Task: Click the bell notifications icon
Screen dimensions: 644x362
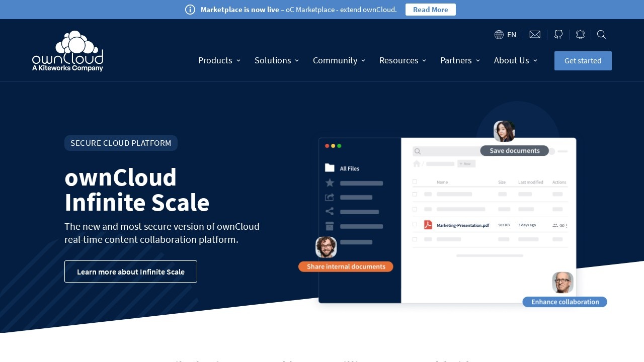Action: 580,35
